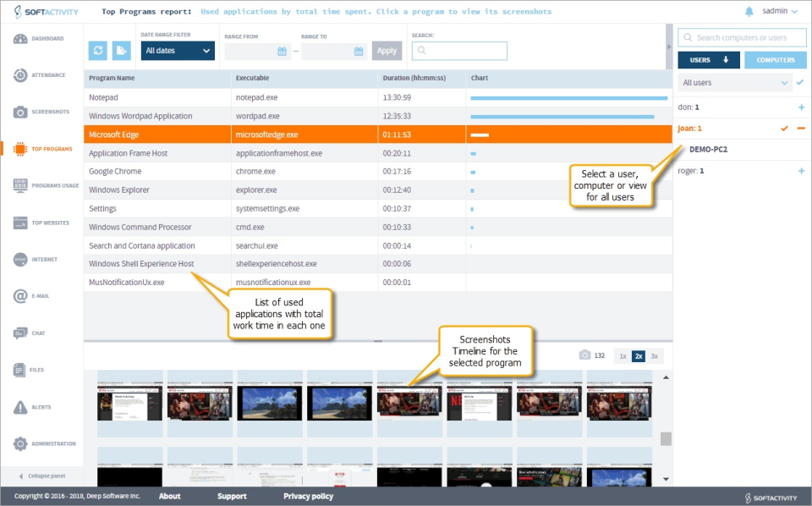Screen dimensions: 812x506
Task: Click the refresh icon above the date filter
Action: (x=97, y=50)
